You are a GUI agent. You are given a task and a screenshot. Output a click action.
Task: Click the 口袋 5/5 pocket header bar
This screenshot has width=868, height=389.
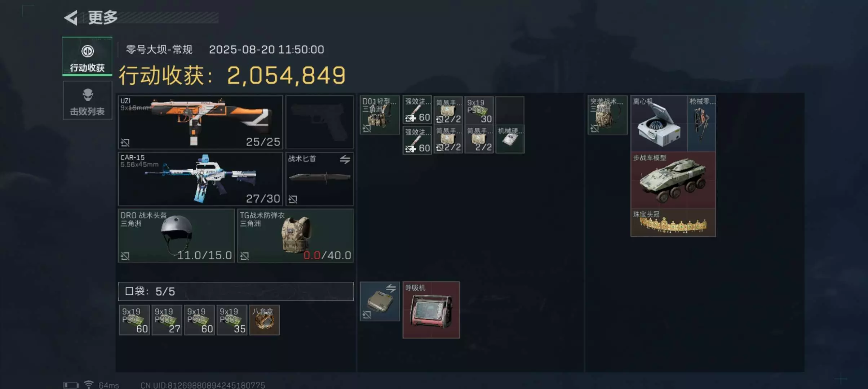point(236,291)
